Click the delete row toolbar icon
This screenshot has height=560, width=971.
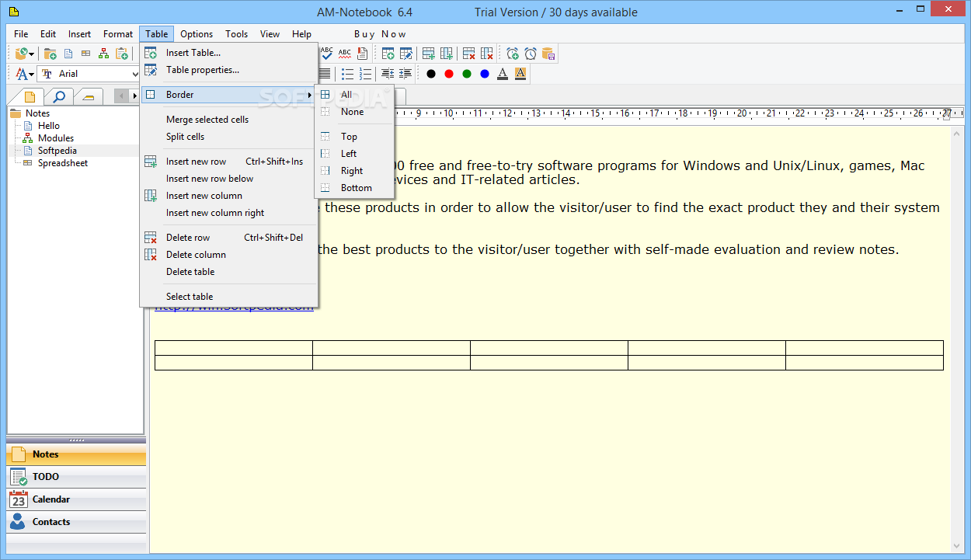pos(468,54)
